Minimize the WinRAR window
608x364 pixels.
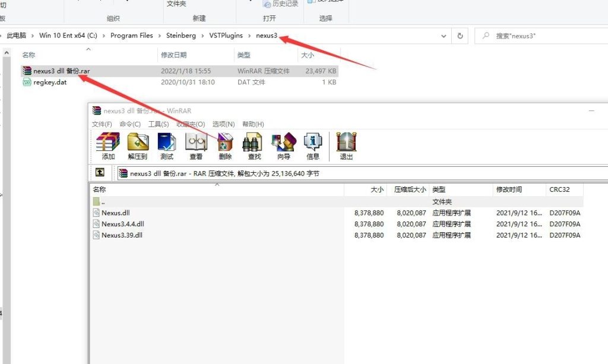(591, 111)
